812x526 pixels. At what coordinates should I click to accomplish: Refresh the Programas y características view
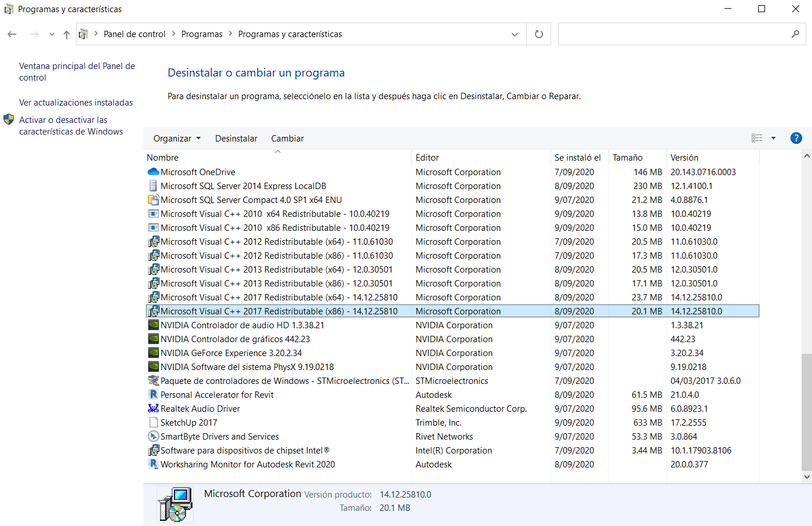pos(539,34)
